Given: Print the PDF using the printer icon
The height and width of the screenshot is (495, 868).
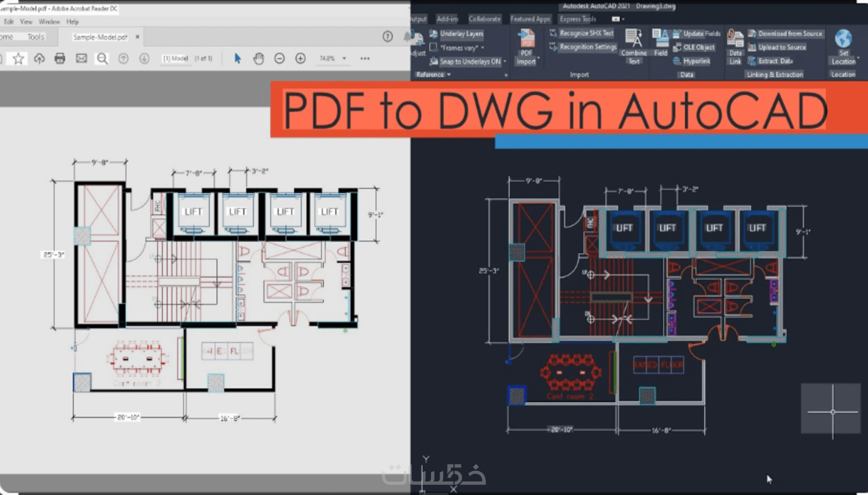Looking at the screenshot, I should 60,59.
